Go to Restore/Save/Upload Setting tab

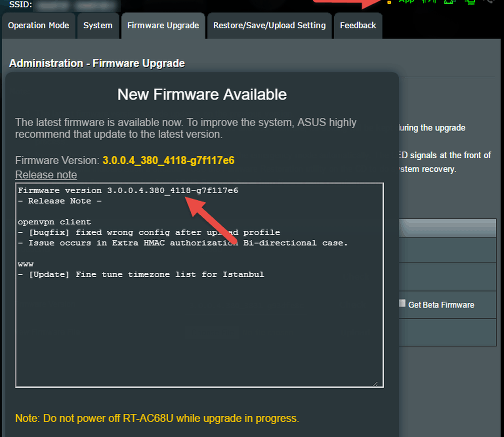click(x=269, y=26)
